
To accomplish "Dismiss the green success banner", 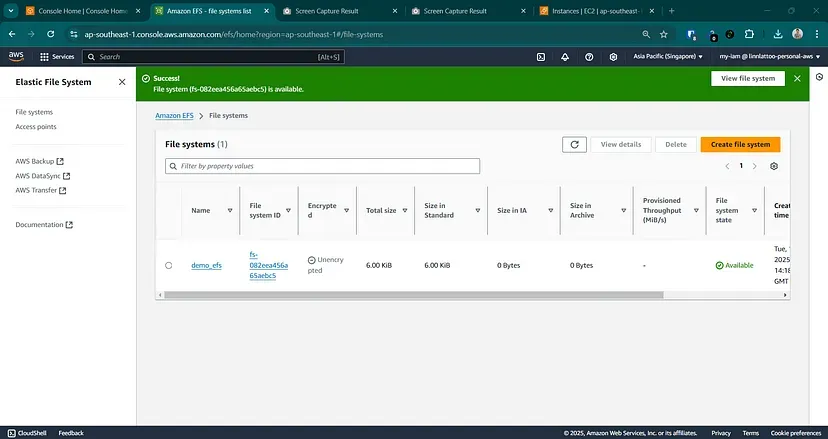I will pos(797,78).
